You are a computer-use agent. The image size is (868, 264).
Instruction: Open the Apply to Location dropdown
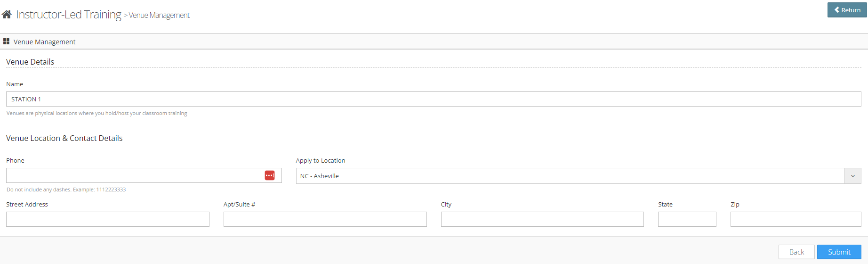(x=570, y=176)
